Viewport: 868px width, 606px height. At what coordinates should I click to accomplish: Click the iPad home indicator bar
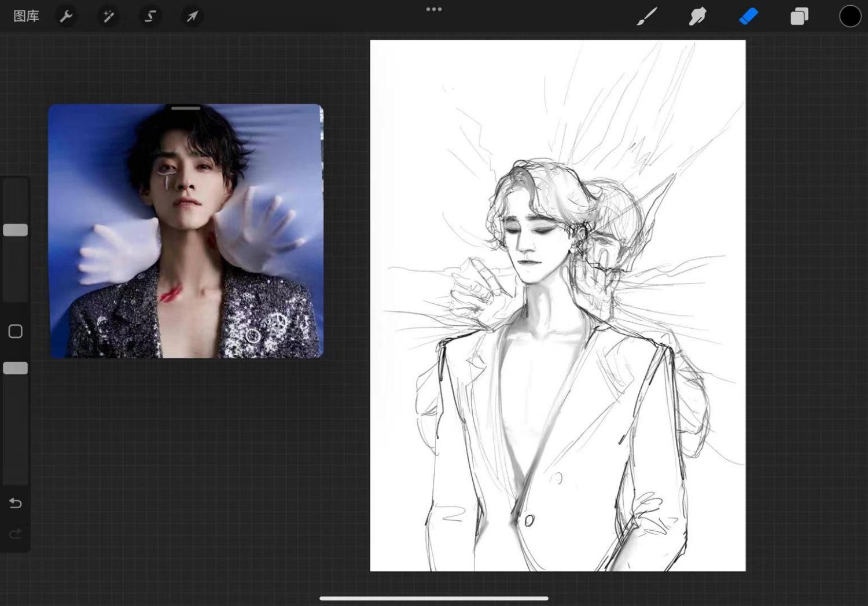(433, 598)
